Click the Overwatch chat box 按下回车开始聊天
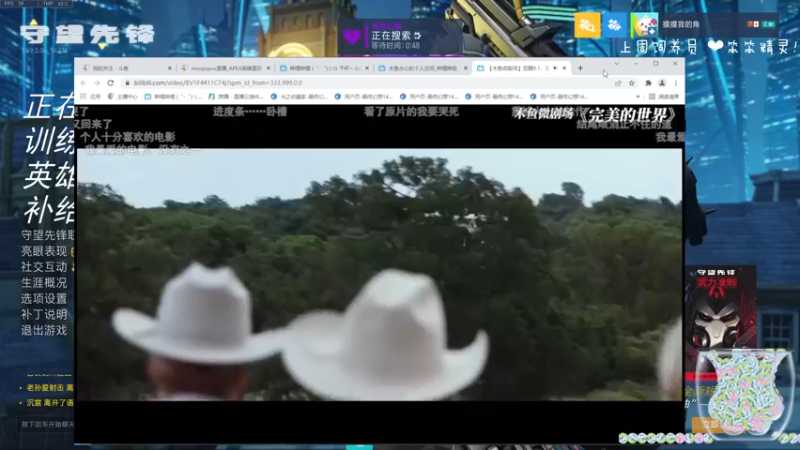Screen dimensions: 800x450 47,424
